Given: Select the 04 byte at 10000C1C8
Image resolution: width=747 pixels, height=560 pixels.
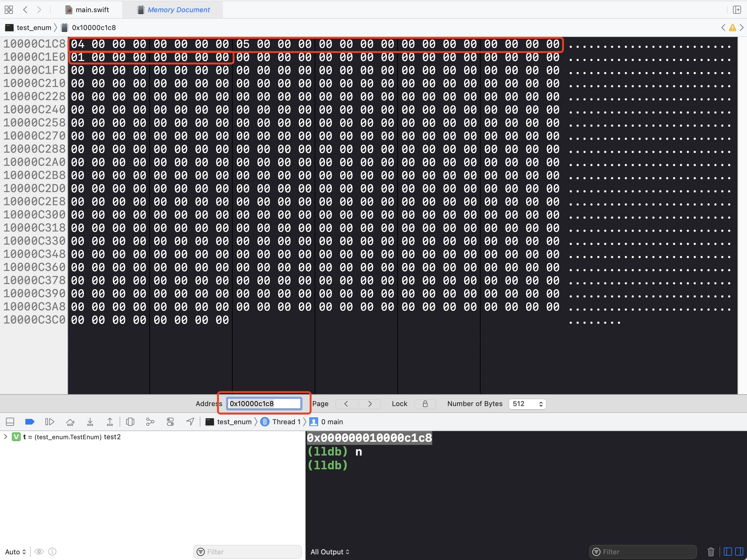Looking at the screenshot, I should point(78,44).
